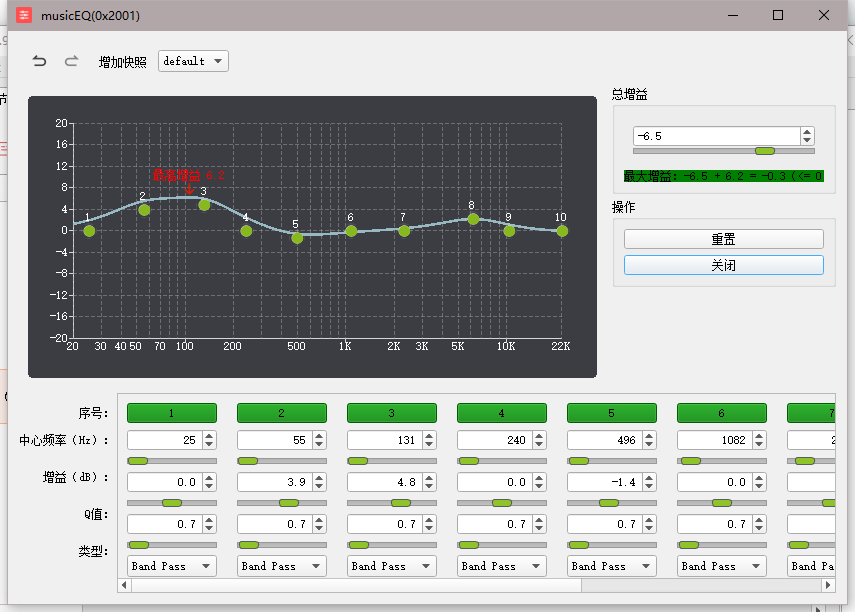Click band 3 Q value spinner arrows

[x=430, y=524]
